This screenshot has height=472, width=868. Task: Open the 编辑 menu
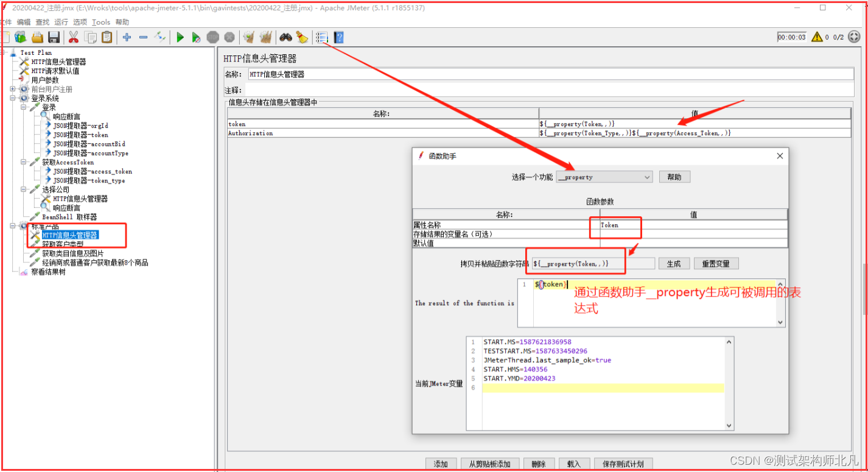point(23,22)
